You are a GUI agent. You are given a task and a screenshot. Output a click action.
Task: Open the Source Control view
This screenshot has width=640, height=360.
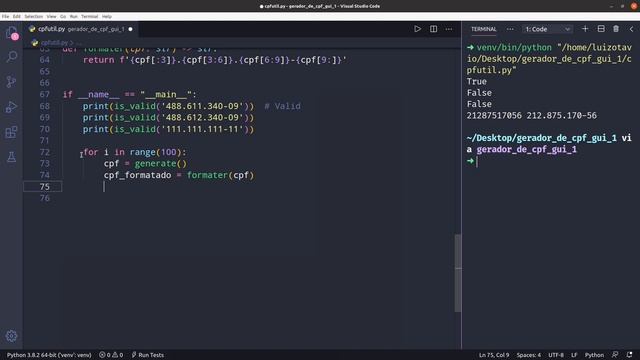tap(11, 82)
